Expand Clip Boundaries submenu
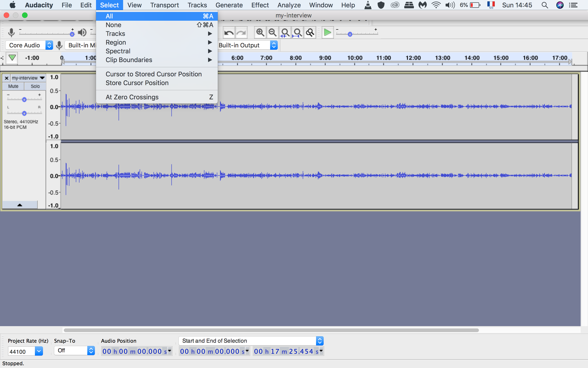588x368 pixels. point(157,60)
